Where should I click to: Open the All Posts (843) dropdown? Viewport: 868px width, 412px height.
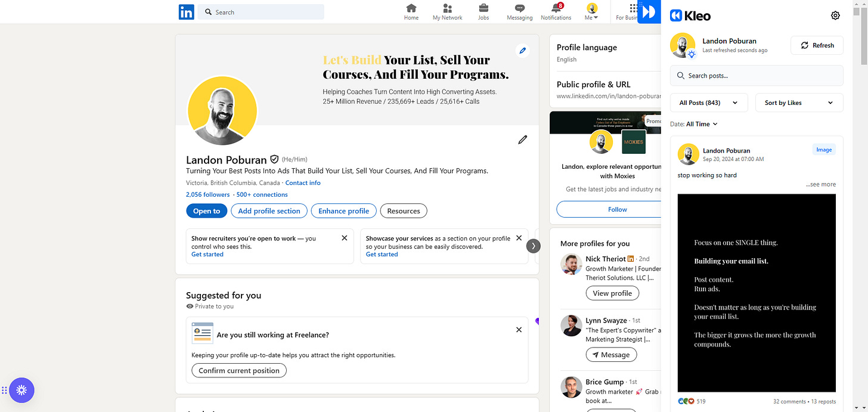[709, 103]
